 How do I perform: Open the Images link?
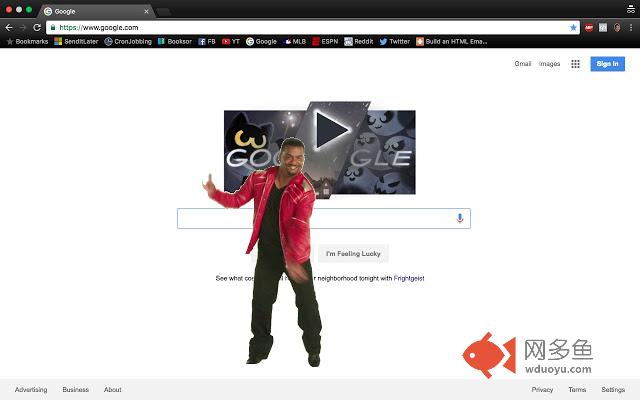point(549,64)
